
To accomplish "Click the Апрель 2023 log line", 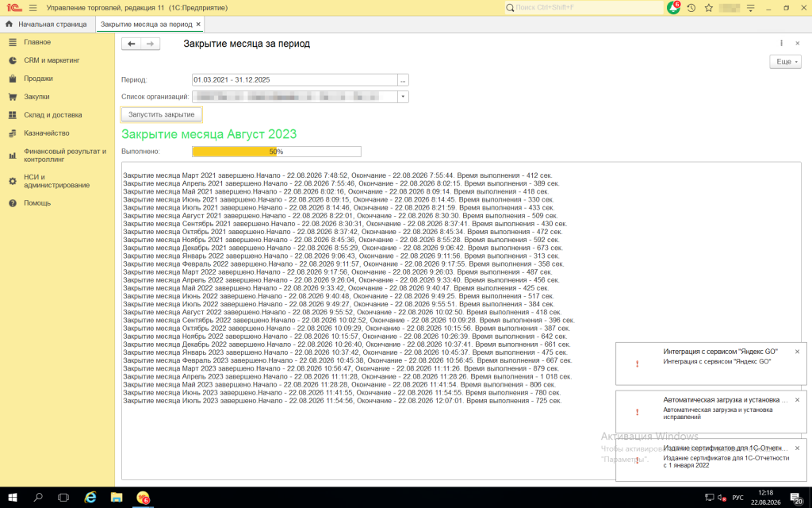I will coord(347,376).
